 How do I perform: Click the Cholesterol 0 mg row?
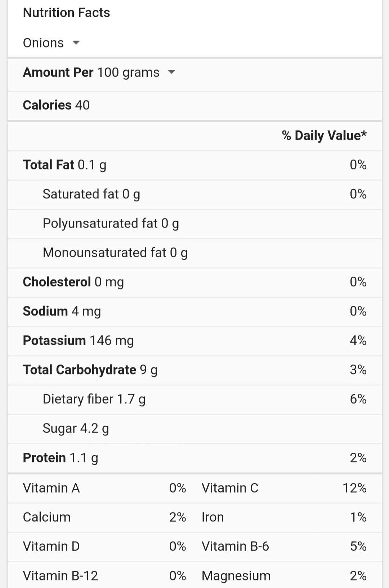[194, 282]
